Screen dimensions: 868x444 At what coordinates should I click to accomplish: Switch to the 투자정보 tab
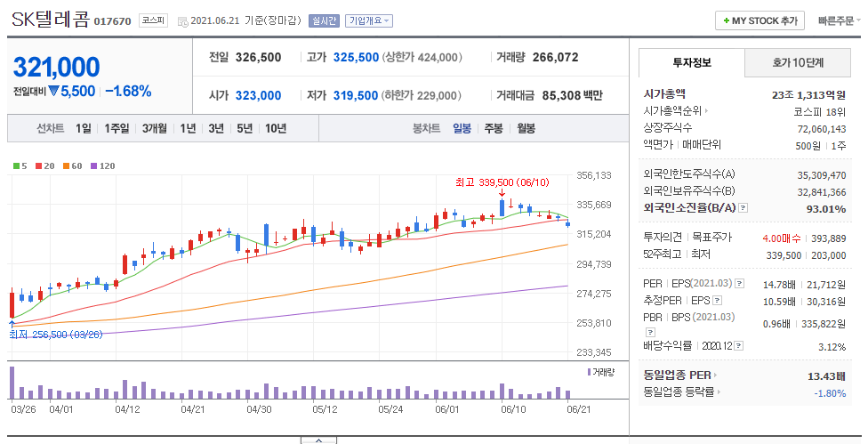click(691, 62)
